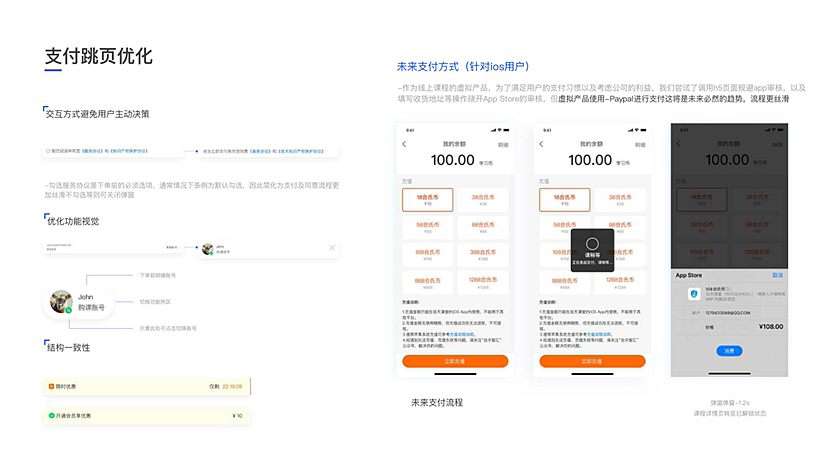The width and height of the screenshot is (830, 466).
Task: Click the 购课账号 label under John in the round card
Action: click(91, 307)
